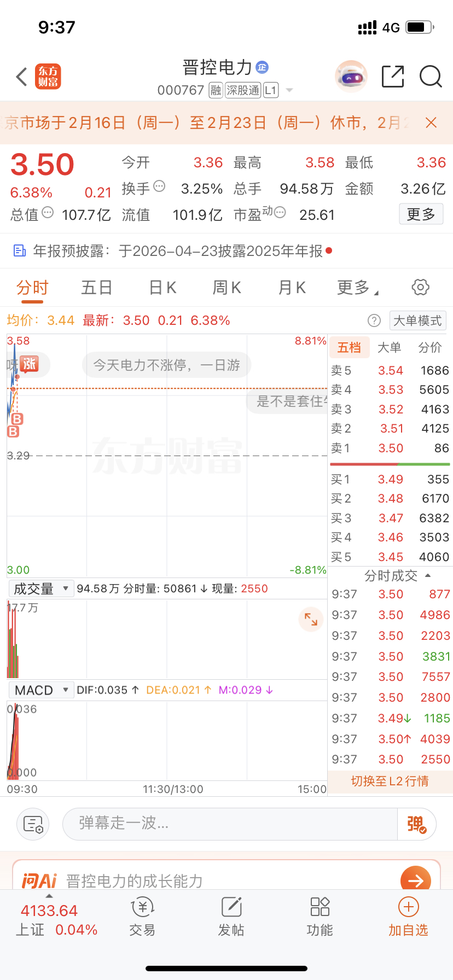453x980 pixels.
Task: Add stock via 加自选 button
Action: (408, 917)
